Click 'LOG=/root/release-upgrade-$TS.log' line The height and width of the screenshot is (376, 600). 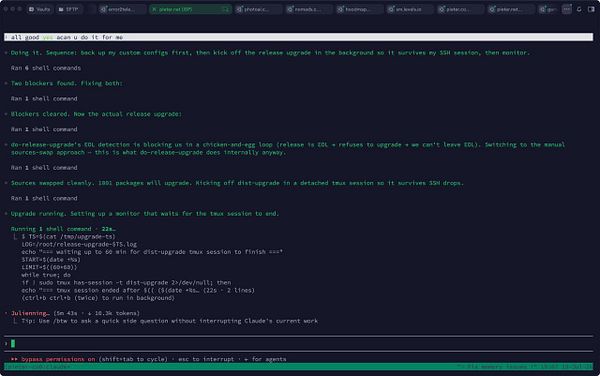[x=79, y=244]
